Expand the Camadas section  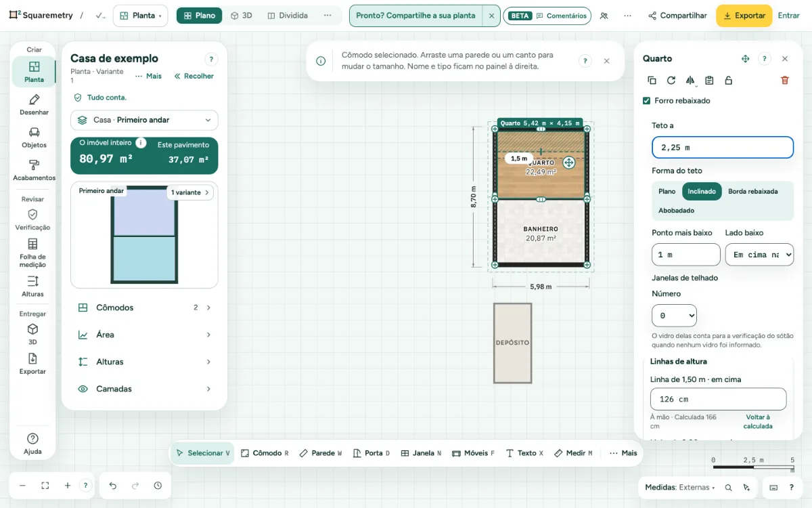click(144, 389)
